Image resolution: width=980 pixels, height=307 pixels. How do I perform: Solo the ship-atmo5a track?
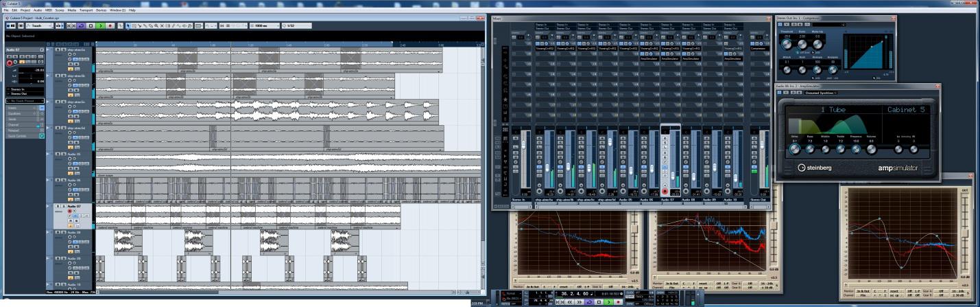[x=63, y=49]
